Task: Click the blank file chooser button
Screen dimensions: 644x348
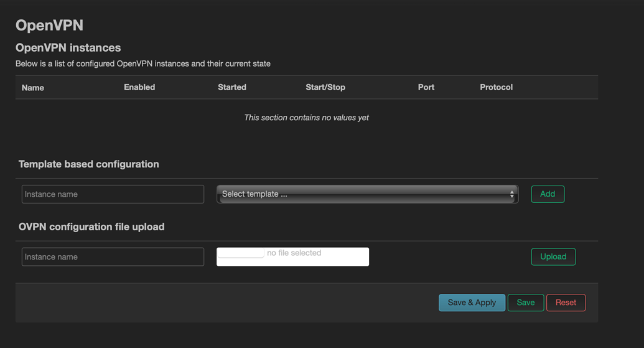Action: (x=241, y=253)
